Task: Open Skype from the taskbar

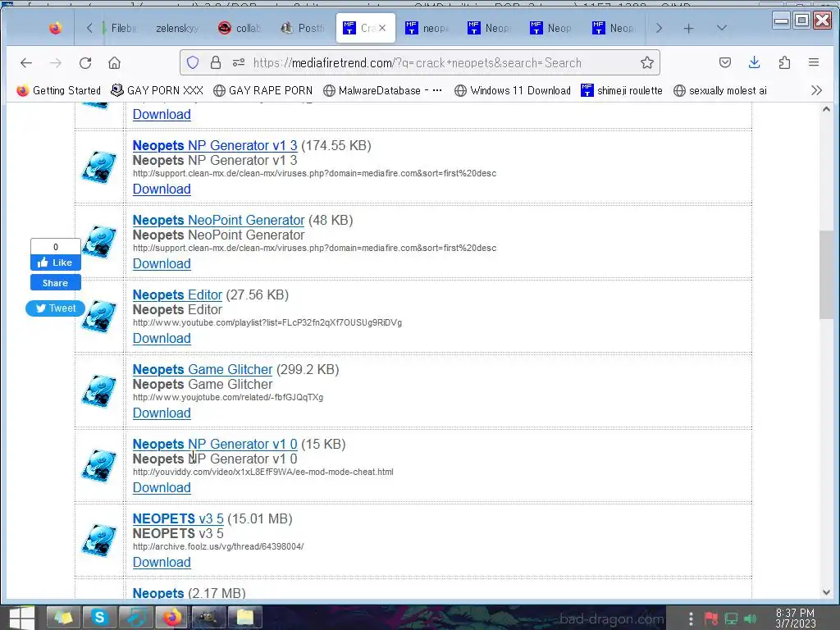Action: (x=99, y=618)
